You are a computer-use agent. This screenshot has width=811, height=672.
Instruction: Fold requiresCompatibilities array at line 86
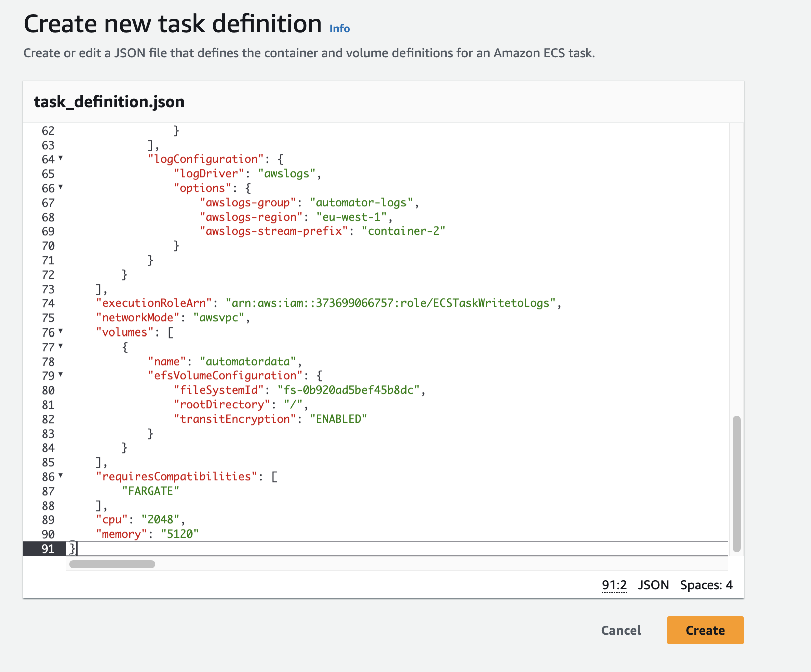click(61, 476)
